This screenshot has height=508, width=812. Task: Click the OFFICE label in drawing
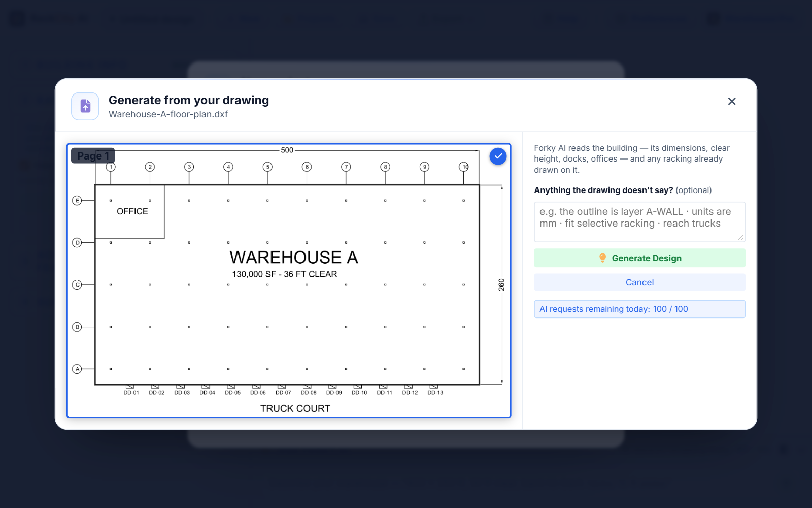click(132, 211)
